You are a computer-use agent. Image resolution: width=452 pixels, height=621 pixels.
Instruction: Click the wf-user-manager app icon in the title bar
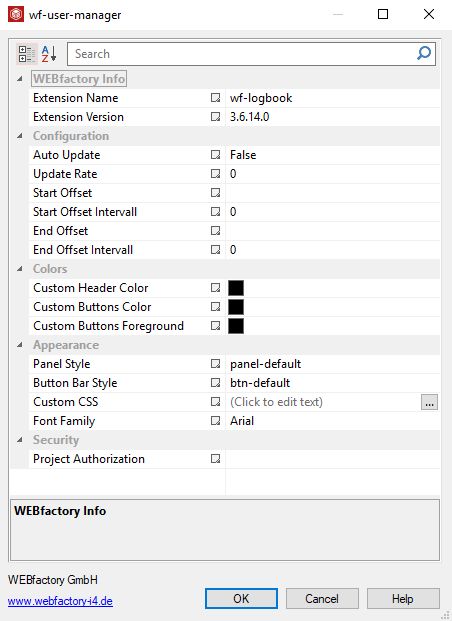(x=16, y=15)
